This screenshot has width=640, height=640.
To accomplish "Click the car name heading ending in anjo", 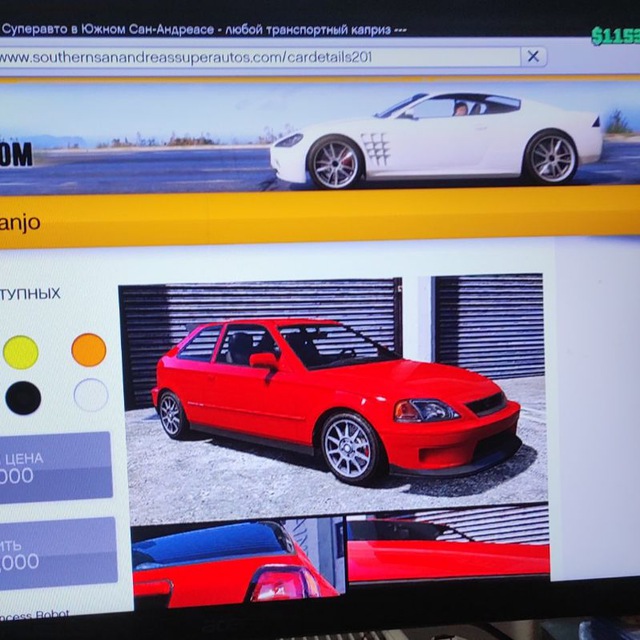I will tap(20, 224).
